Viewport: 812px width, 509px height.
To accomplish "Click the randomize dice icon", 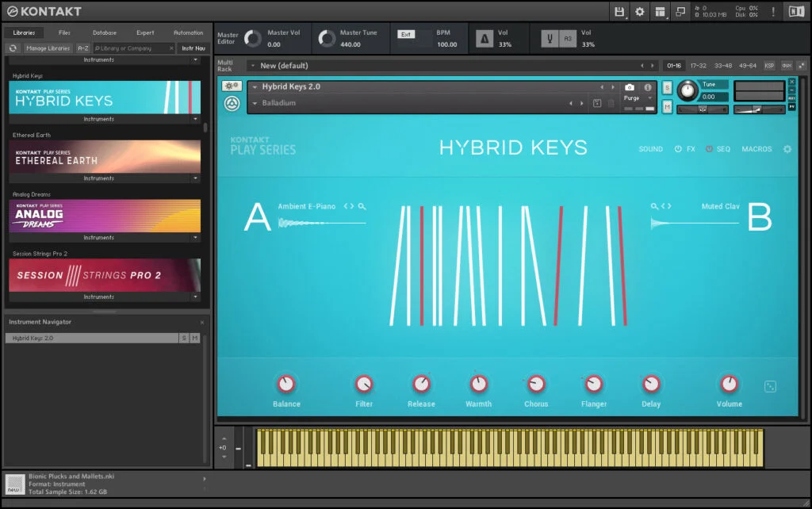I will click(x=770, y=386).
